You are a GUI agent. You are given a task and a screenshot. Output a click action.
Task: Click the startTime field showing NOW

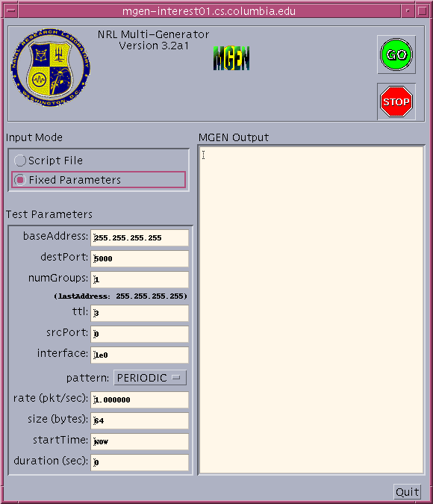(140, 441)
